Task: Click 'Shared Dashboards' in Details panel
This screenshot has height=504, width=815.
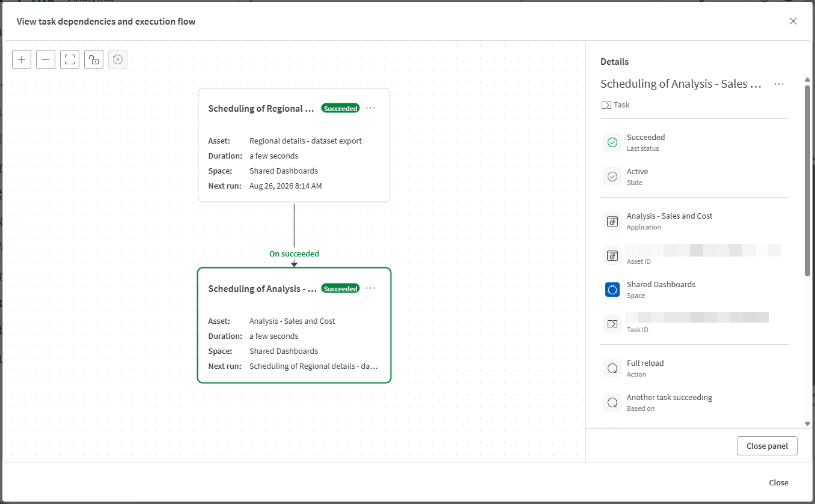Action: [x=661, y=284]
